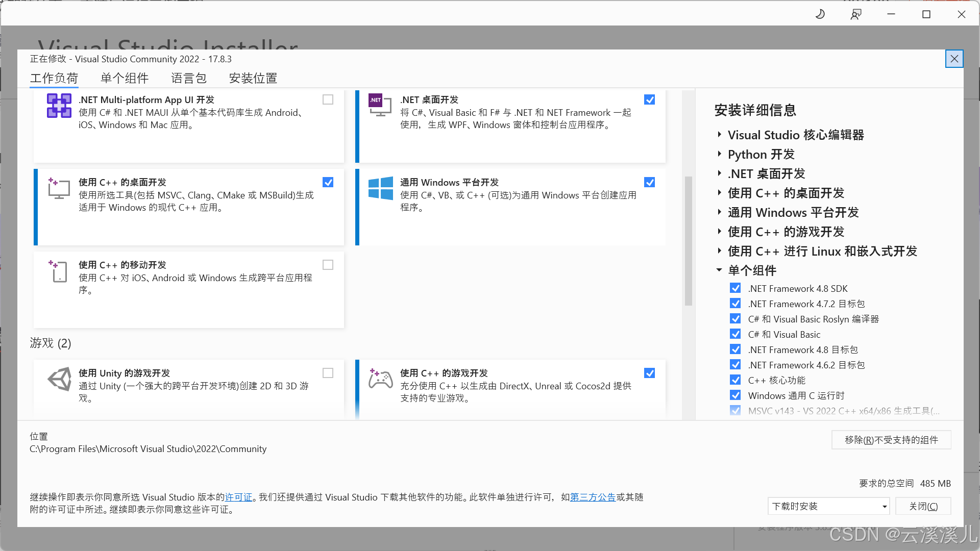980x551 pixels.
Task: Click the Universal Windows Platform logo icon
Action: [381, 188]
